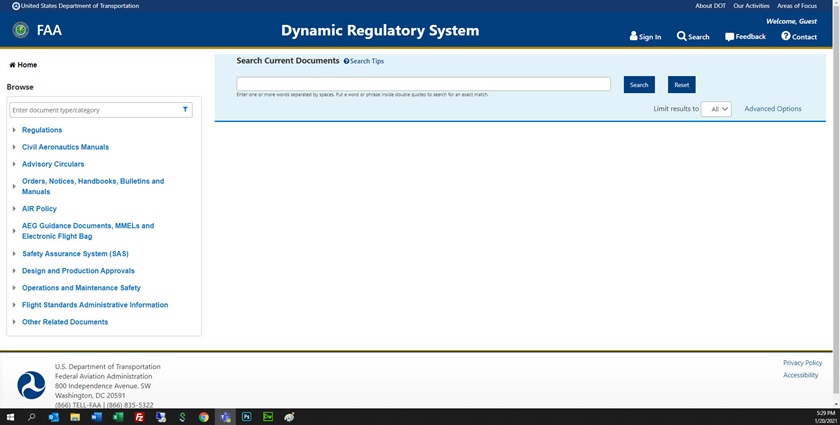840x425 pixels.
Task: Click the Search Tips help icon
Action: [x=346, y=61]
